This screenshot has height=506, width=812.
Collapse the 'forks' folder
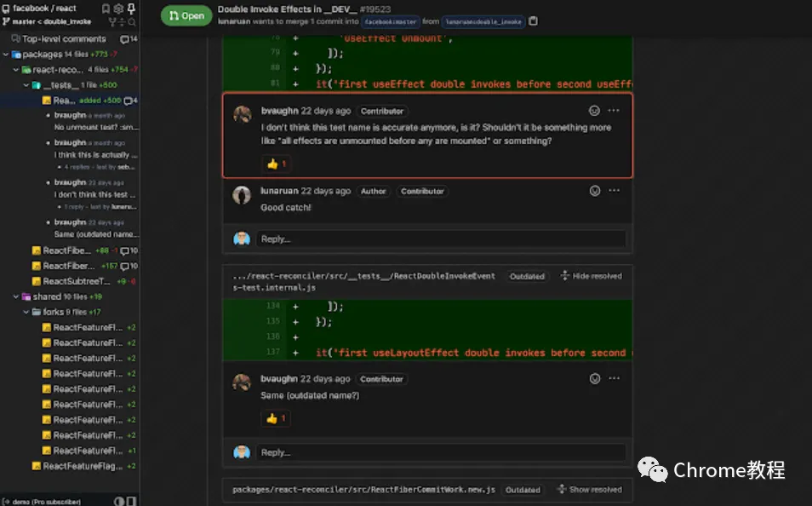point(26,312)
